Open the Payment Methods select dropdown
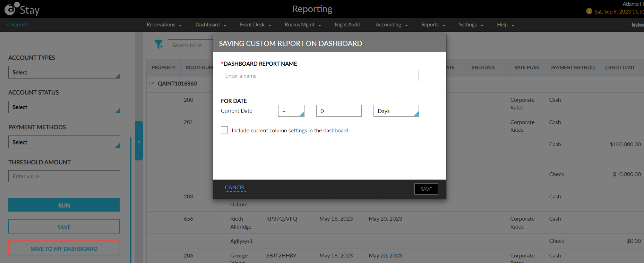Image resolution: width=644 pixels, height=263 pixels. pos(64,142)
